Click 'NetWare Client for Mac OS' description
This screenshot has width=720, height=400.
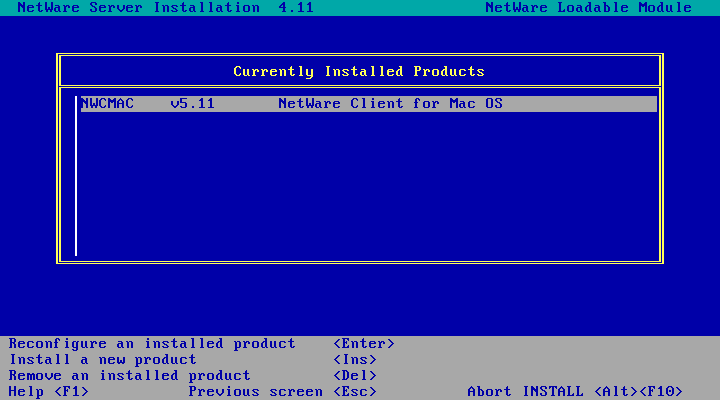click(x=390, y=104)
